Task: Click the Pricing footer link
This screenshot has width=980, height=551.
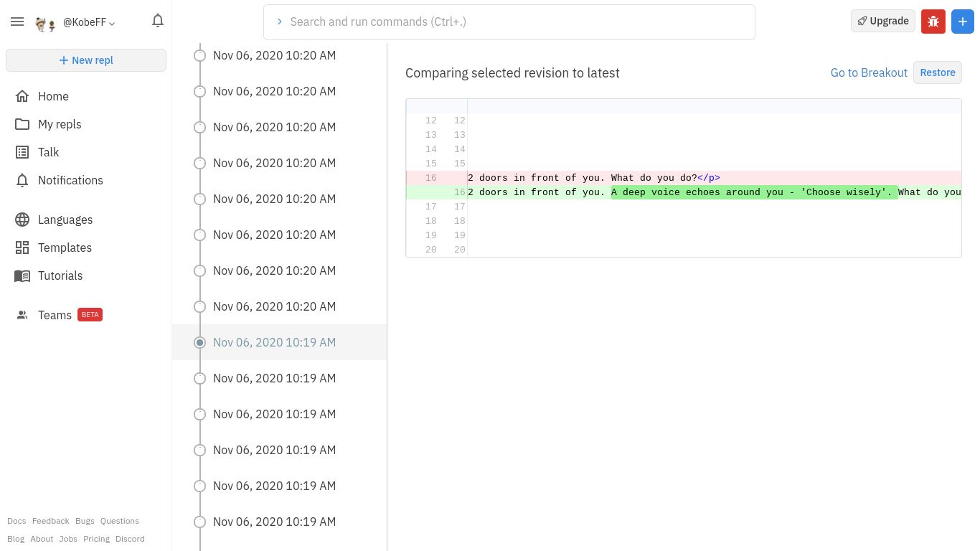Action: point(97,539)
